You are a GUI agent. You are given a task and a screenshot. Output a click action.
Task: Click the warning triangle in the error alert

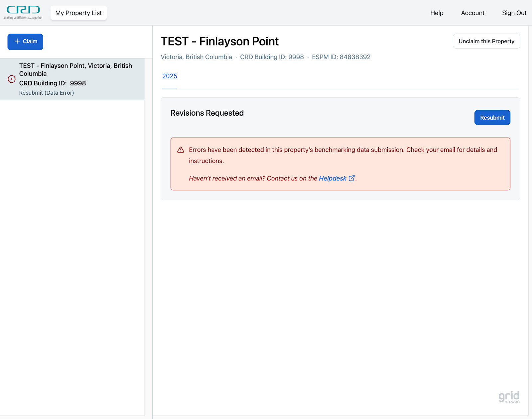[x=181, y=150]
